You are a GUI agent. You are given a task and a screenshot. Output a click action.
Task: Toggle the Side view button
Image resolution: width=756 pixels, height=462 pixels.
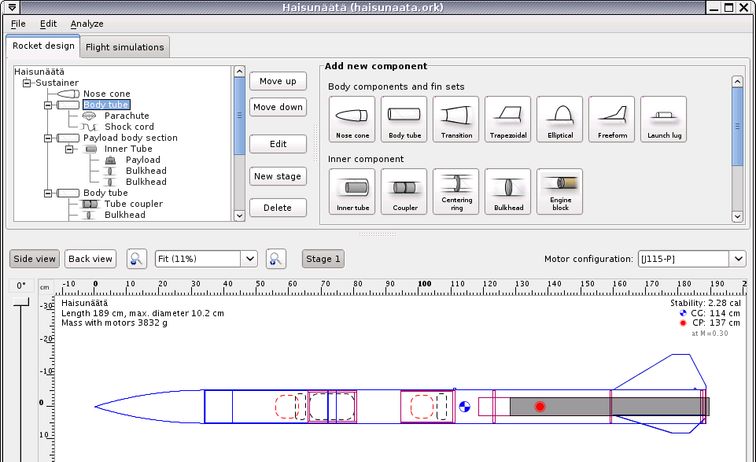click(x=33, y=259)
